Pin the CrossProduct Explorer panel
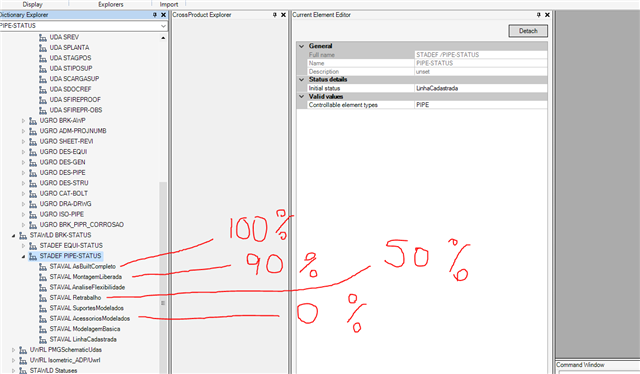This screenshot has width=640, height=374. pyautogui.click(x=275, y=15)
